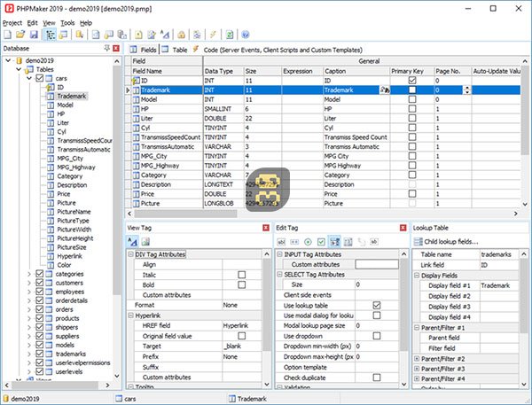The height and width of the screenshot is (405, 532).
Task: Close the Edit Tag panel
Action: coord(403,228)
